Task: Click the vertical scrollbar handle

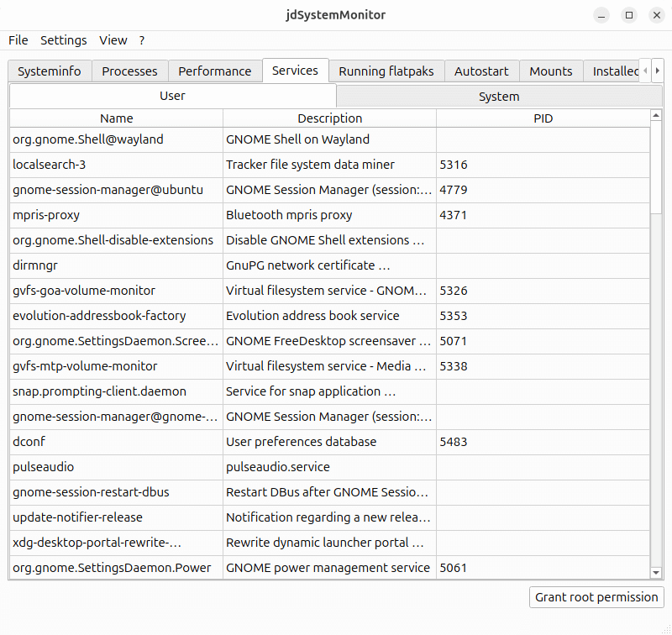Action: [x=656, y=167]
